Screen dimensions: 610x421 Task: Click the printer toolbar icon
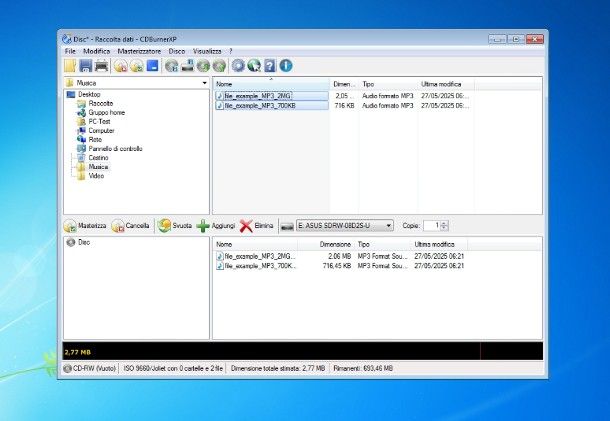click(x=102, y=66)
